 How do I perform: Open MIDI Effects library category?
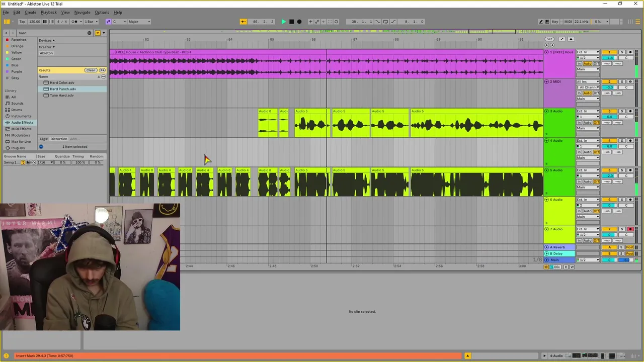pyautogui.click(x=21, y=129)
